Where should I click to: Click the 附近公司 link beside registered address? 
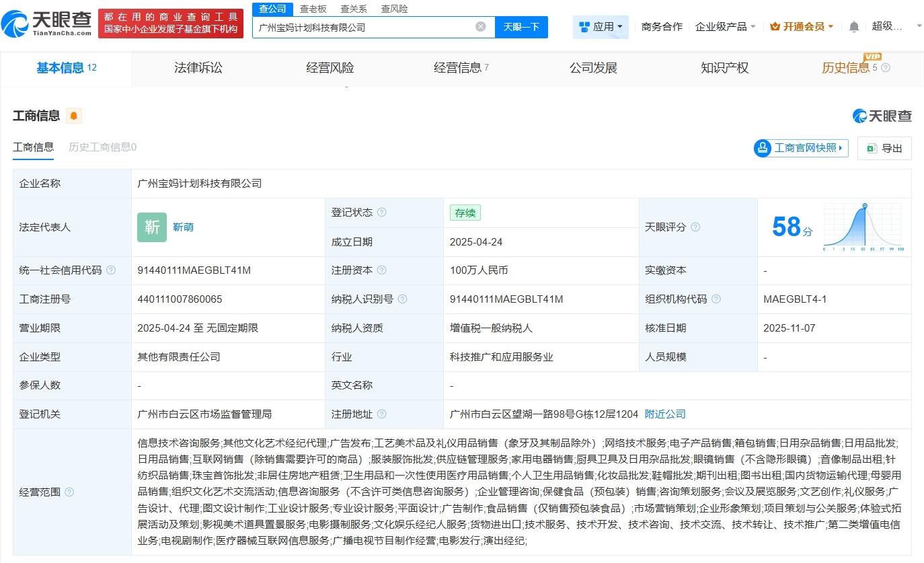click(x=664, y=414)
